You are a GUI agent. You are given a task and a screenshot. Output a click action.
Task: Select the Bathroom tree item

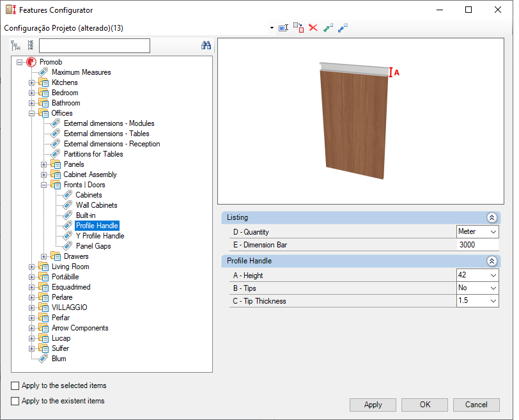coord(66,103)
